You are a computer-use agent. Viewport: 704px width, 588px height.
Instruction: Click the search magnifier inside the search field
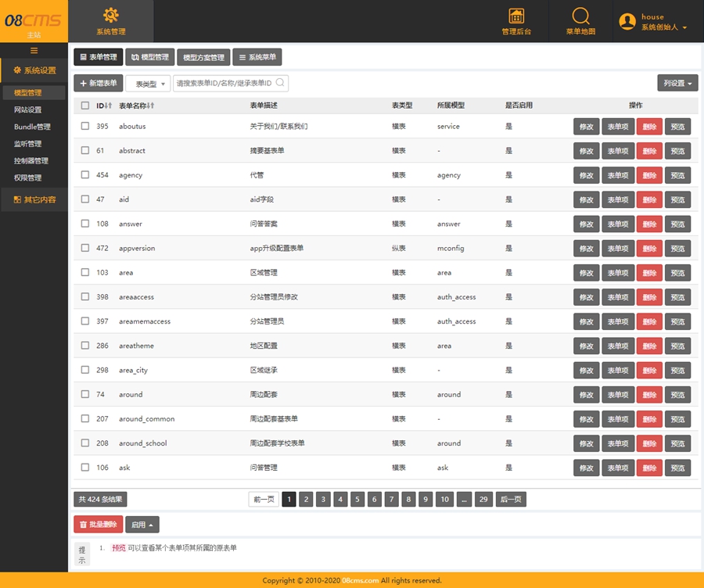click(279, 83)
